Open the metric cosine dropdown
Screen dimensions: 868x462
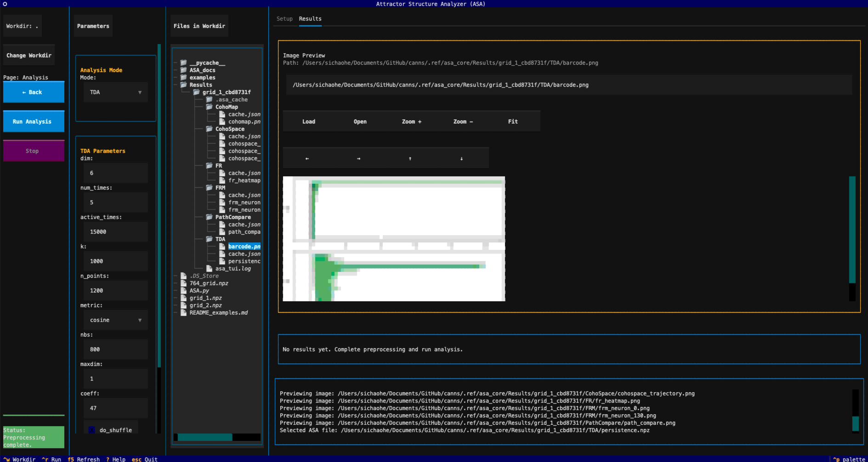(115, 320)
